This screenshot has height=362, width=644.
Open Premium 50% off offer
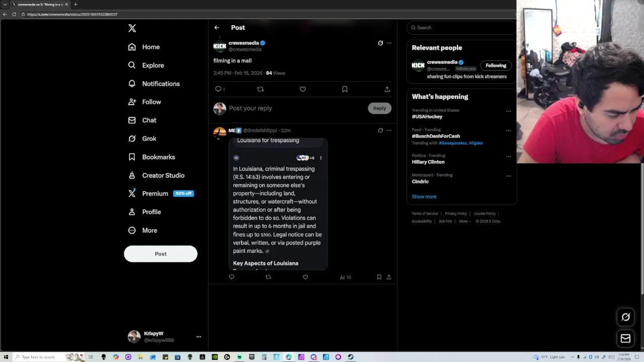160,194
